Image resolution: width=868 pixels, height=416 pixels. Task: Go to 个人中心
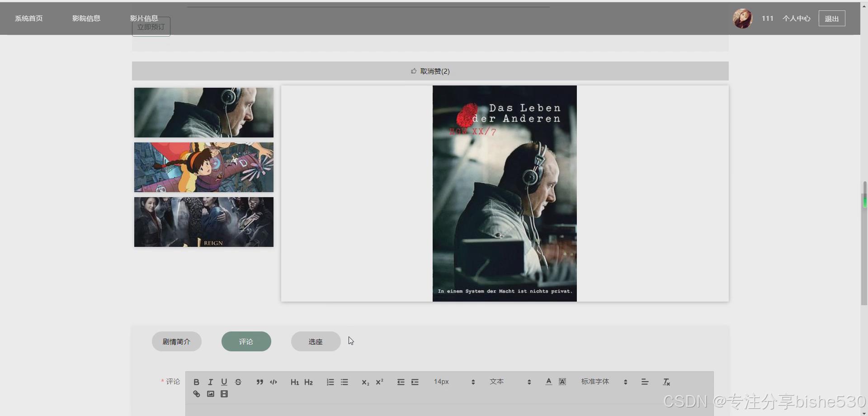pyautogui.click(x=797, y=19)
